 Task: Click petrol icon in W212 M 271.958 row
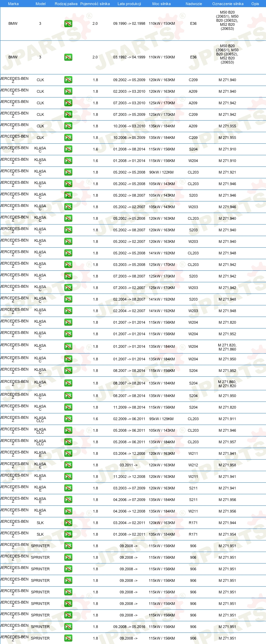pos(68,465)
